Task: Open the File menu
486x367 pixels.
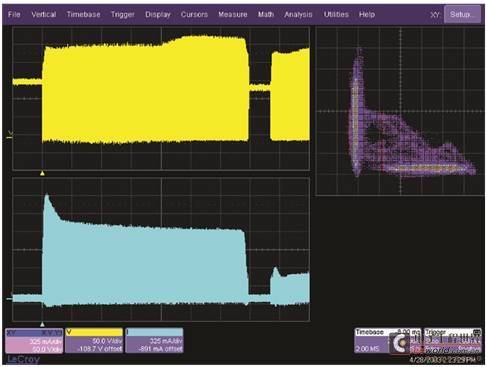Action: coord(14,14)
